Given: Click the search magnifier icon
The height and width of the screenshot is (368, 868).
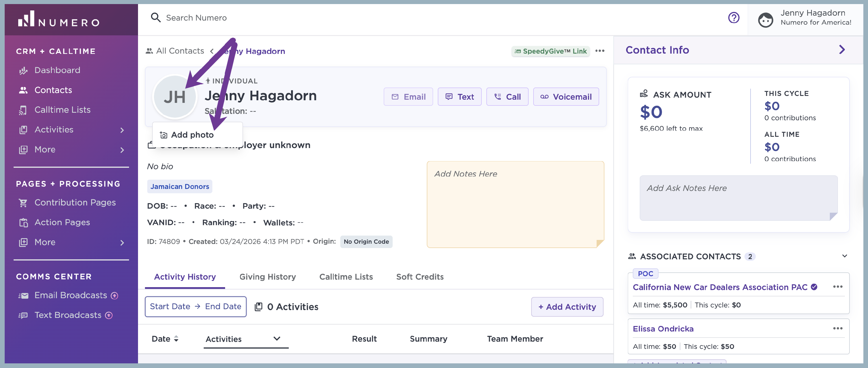Looking at the screenshot, I should (155, 18).
